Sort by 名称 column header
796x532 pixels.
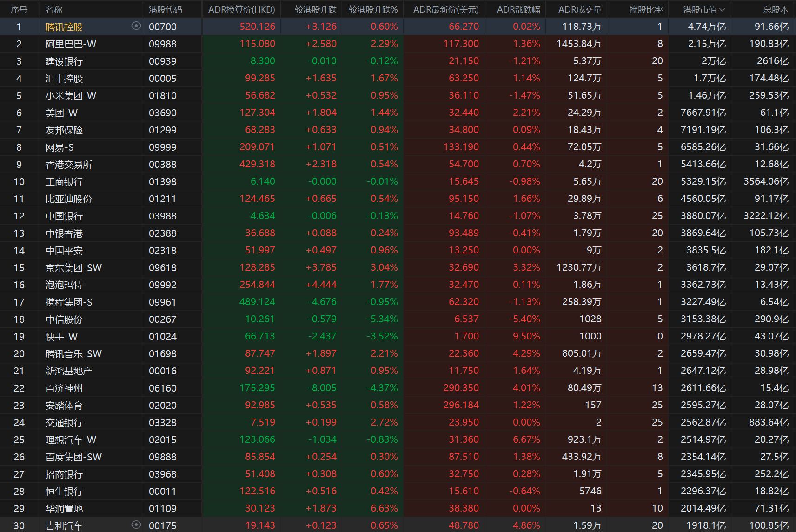[54, 9]
